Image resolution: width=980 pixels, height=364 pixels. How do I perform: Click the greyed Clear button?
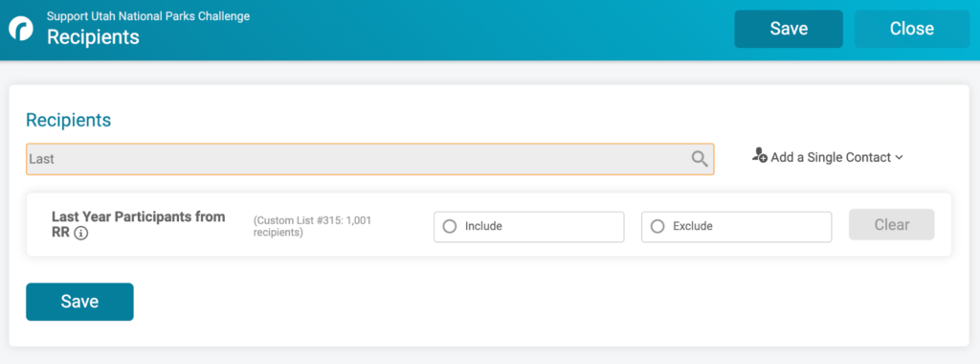(x=891, y=224)
